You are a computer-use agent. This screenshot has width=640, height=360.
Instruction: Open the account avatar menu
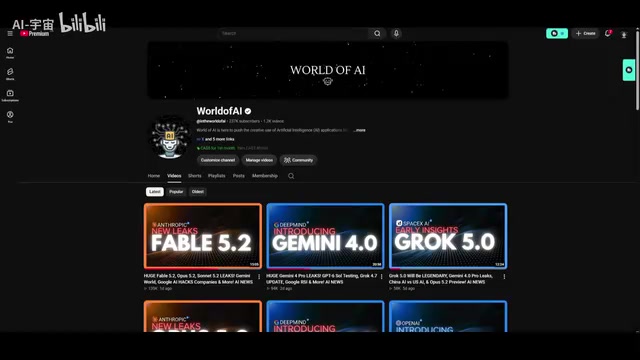[624, 34]
